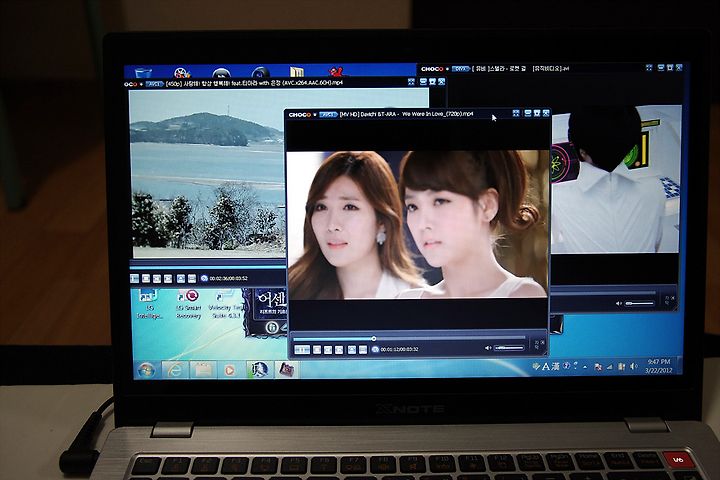Mute the front player's speaker icon
The image size is (720, 480).
tap(488, 348)
